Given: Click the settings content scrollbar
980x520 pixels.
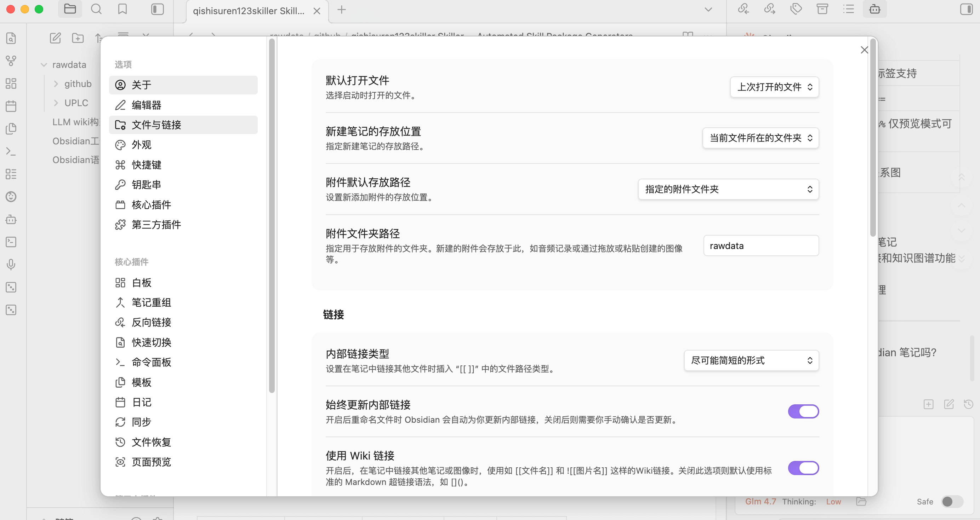Looking at the screenshot, I should (873, 137).
